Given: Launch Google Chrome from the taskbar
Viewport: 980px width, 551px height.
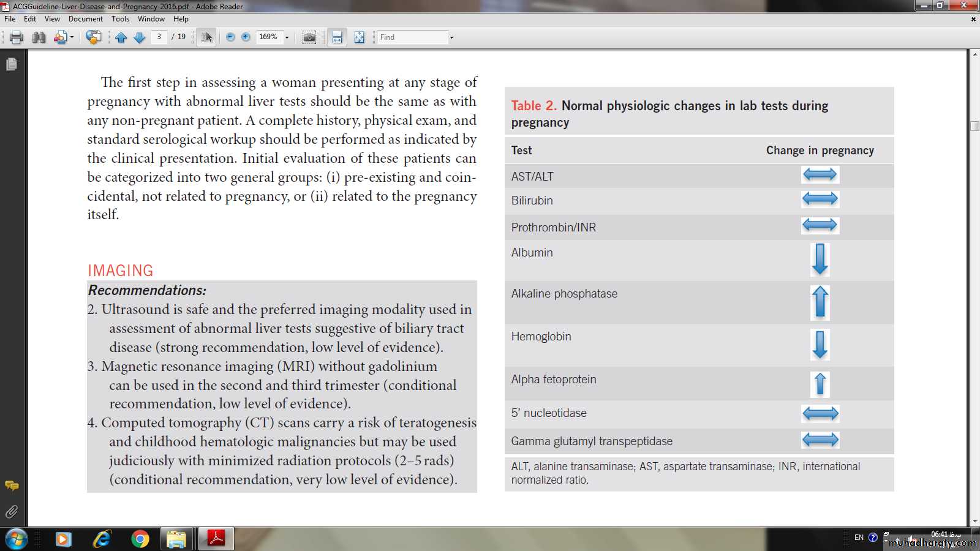Looking at the screenshot, I should tap(140, 539).
